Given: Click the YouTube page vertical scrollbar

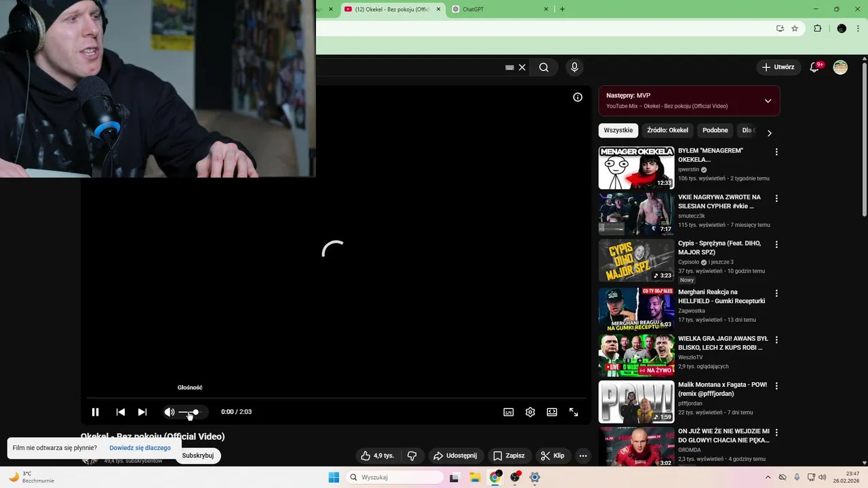Looking at the screenshot, I should tap(864, 139).
